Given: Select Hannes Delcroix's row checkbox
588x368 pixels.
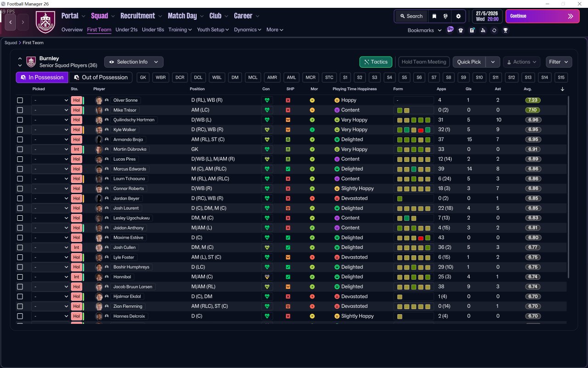Looking at the screenshot, I should (20, 316).
